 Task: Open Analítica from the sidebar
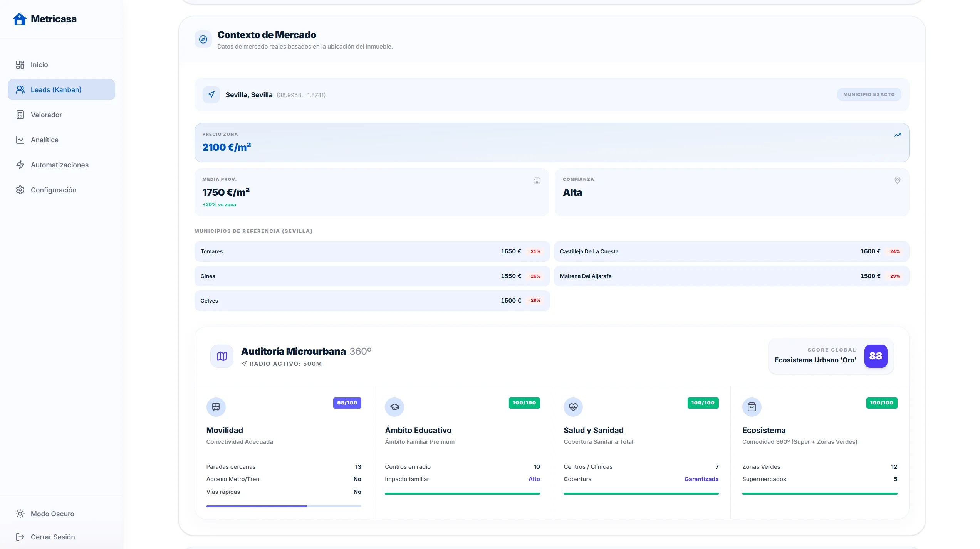45,140
